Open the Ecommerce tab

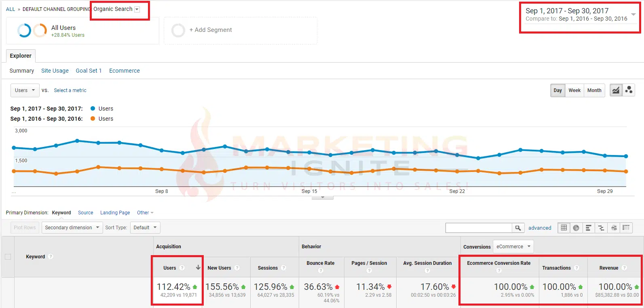pyautogui.click(x=124, y=71)
